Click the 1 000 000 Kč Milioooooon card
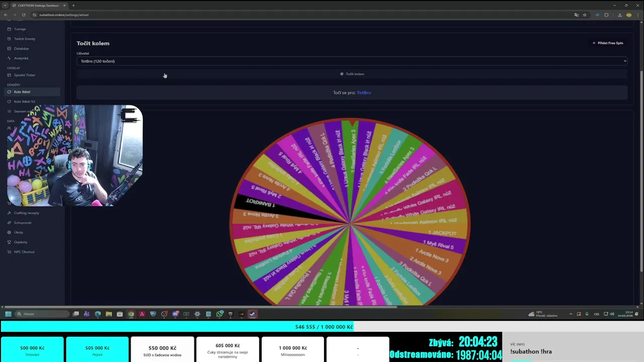This screenshot has height=362, width=644. click(293, 350)
